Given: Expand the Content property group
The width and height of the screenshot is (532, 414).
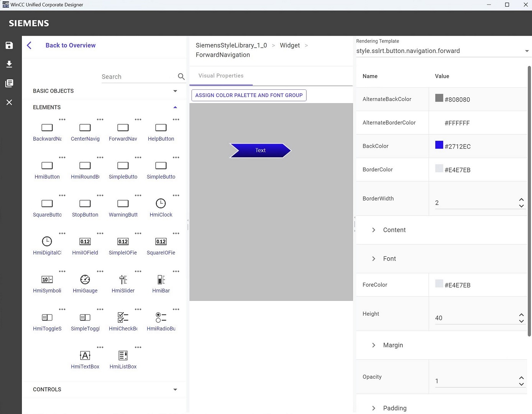Looking at the screenshot, I should pos(374,230).
